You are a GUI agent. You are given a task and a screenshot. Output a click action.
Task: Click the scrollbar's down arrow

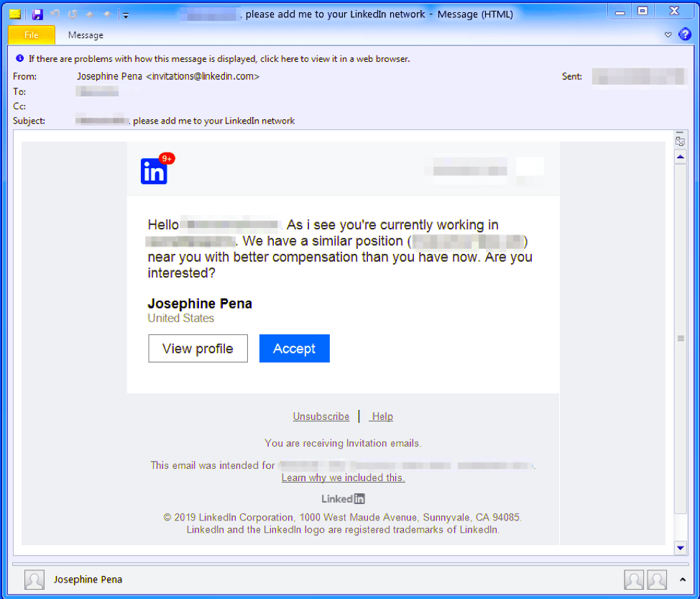[681, 548]
